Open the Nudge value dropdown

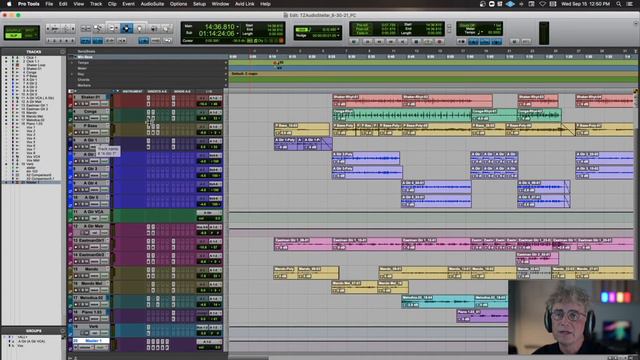pos(338,36)
